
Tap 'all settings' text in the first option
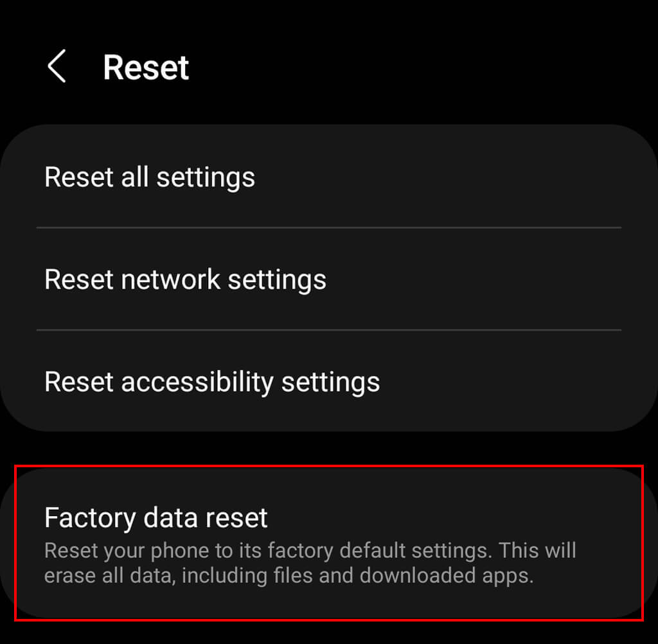(x=188, y=178)
